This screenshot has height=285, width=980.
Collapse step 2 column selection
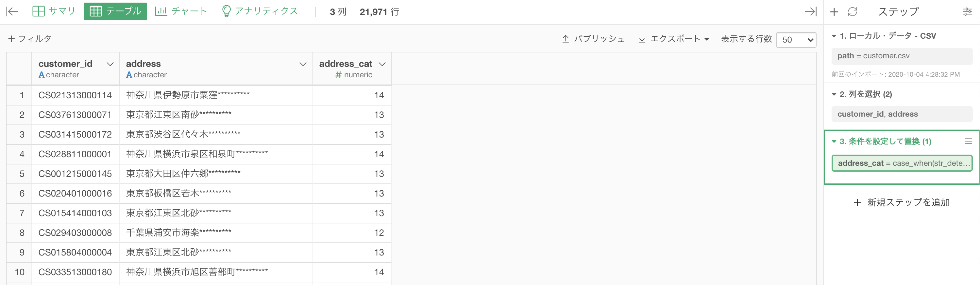[x=834, y=94]
